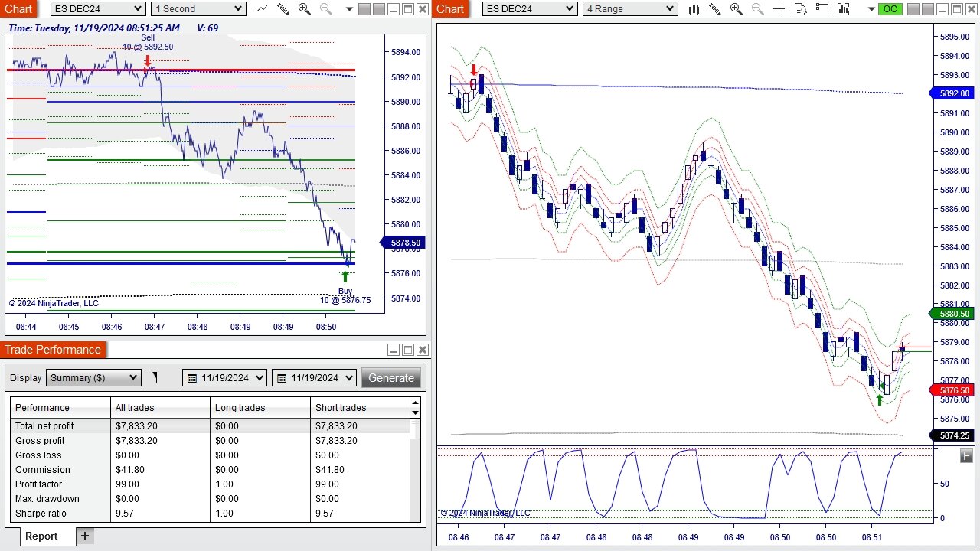Add a new tab with the plus button
The width and height of the screenshot is (980, 551).
pos(85,536)
